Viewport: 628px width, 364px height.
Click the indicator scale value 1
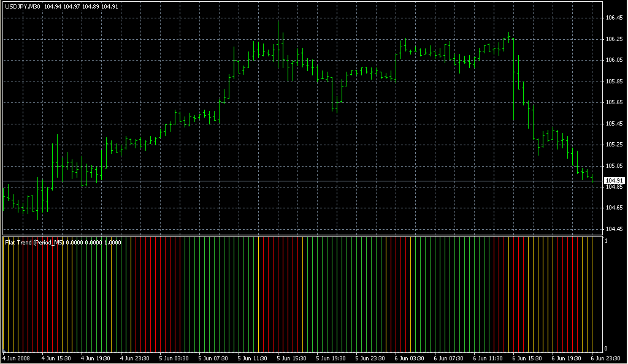(606, 241)
